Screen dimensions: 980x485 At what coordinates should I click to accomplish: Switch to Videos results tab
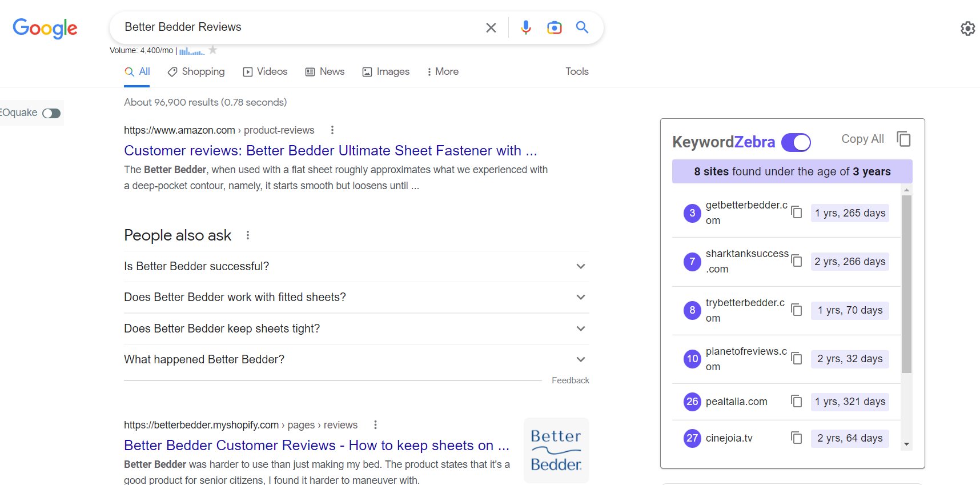pos(265,71)
